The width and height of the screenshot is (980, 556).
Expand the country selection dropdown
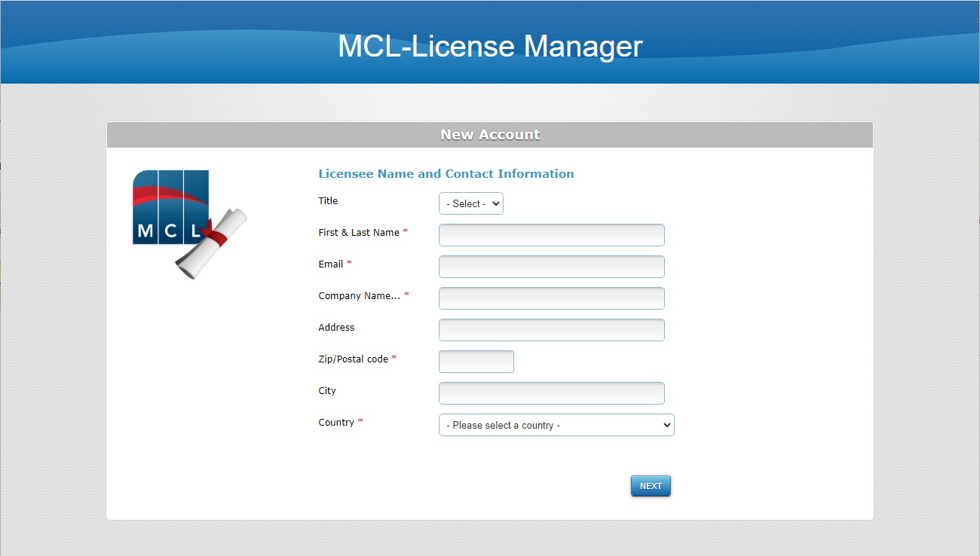(x=556, y=425)
